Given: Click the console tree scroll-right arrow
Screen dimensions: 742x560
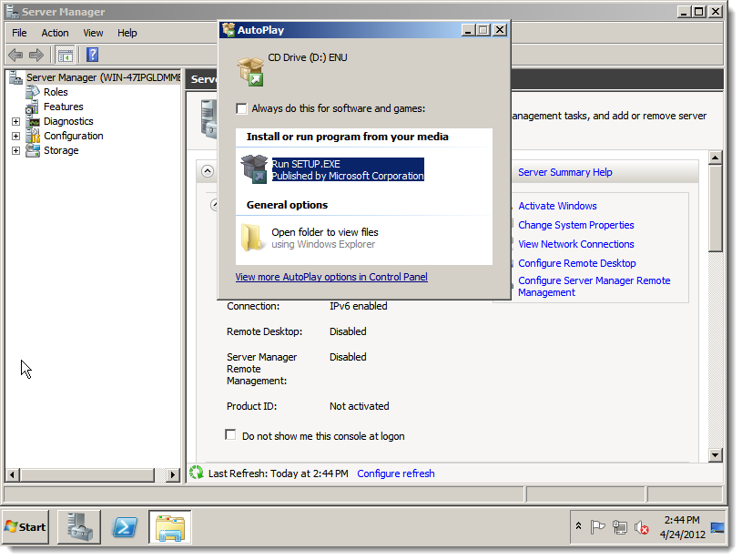Looking at the screenshot, I should 173,474.
